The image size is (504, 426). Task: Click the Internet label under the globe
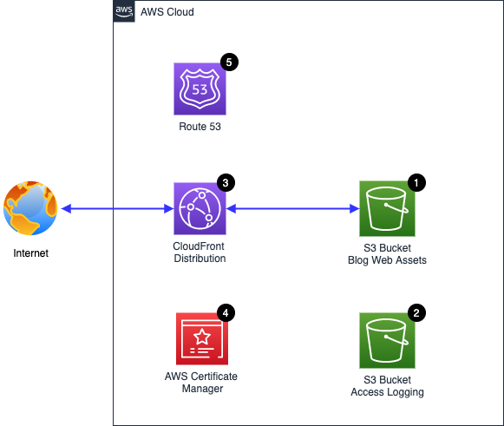31,253
